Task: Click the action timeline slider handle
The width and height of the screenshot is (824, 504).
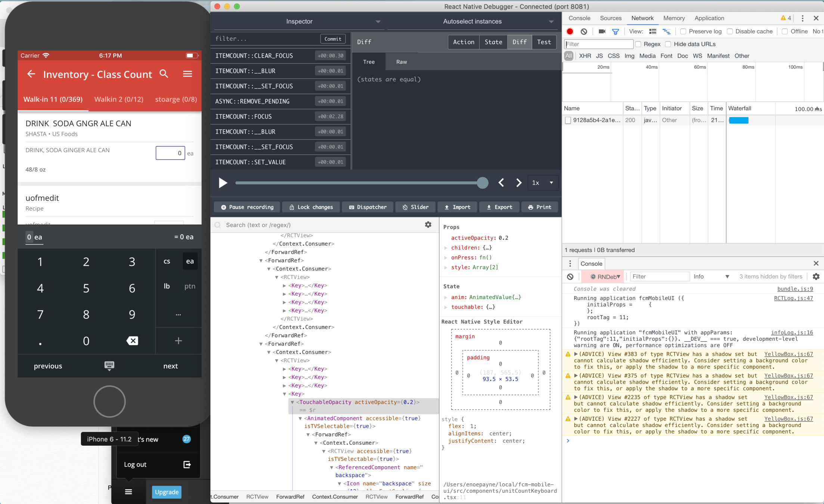Action: (482, 183)
